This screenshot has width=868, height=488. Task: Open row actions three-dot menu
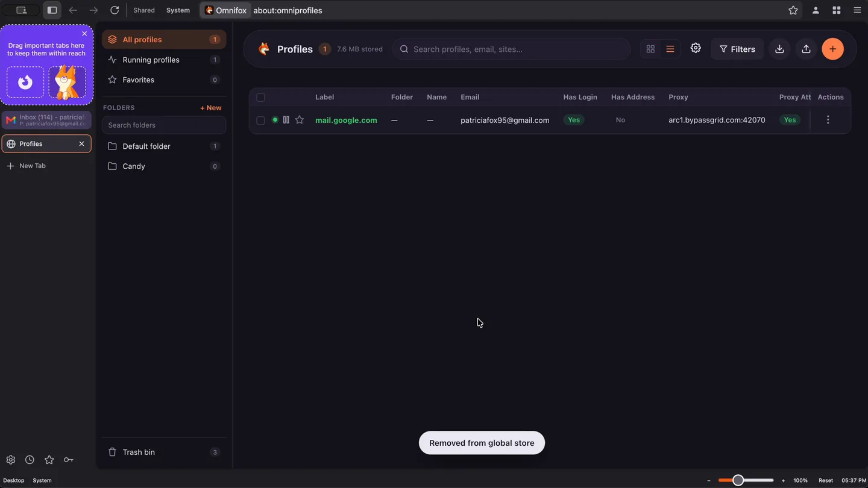[828, 120]
